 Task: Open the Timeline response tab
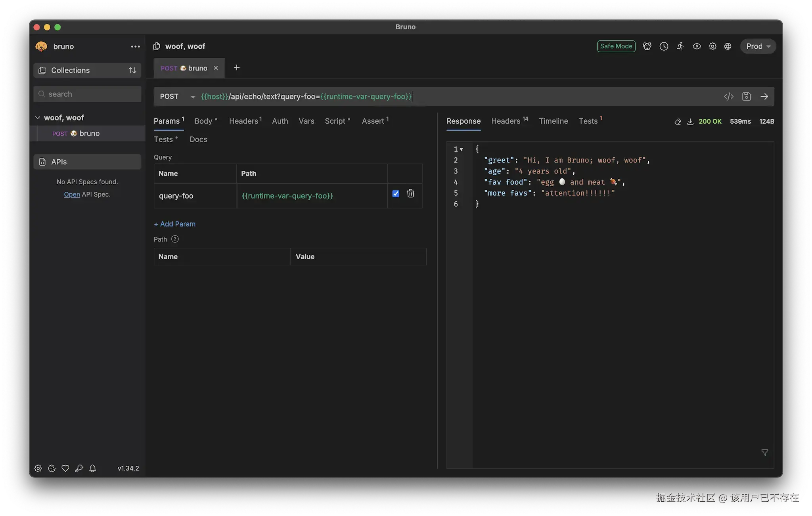pos(553,121)
